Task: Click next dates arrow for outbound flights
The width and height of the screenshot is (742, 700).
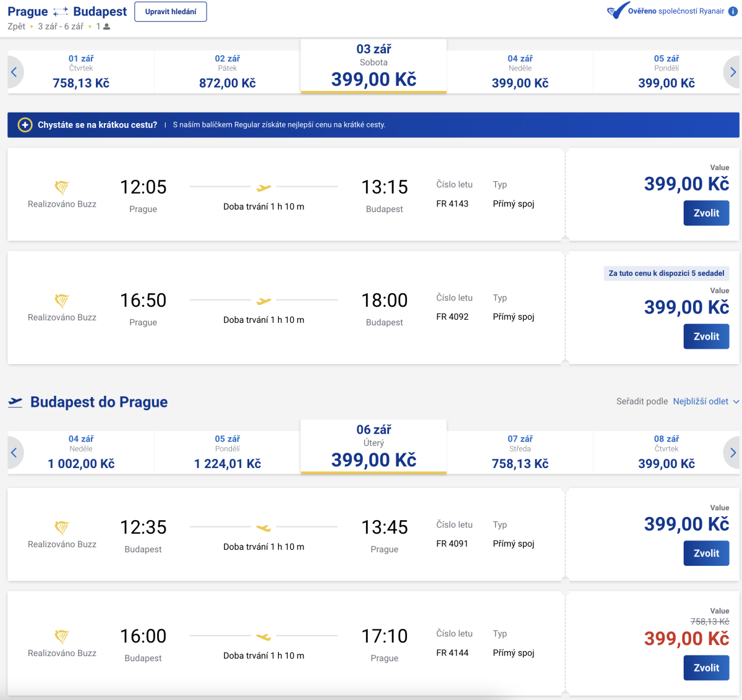Action: 733,72
